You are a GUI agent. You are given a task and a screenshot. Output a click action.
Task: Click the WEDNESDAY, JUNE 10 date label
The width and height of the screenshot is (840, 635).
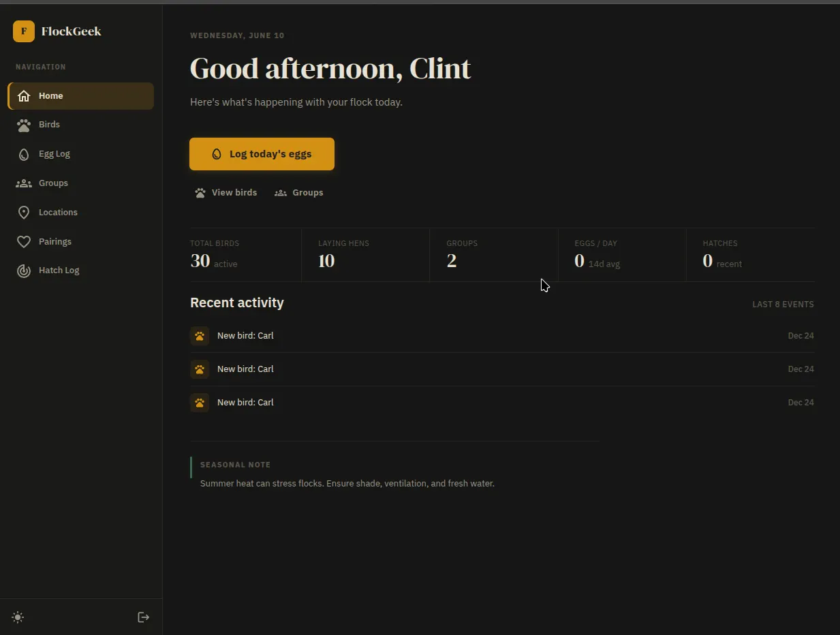point(237,35)
